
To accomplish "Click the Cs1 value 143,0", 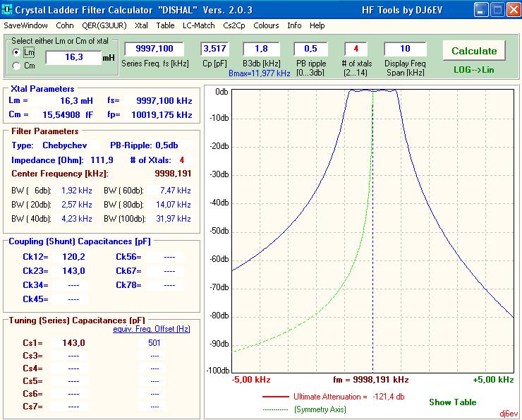I will 73,343.
